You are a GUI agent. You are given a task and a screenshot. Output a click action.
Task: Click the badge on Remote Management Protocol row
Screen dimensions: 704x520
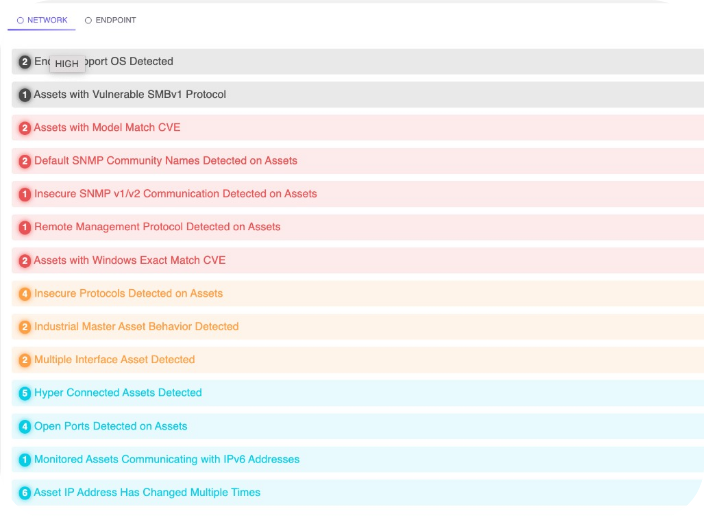[25, 227]
